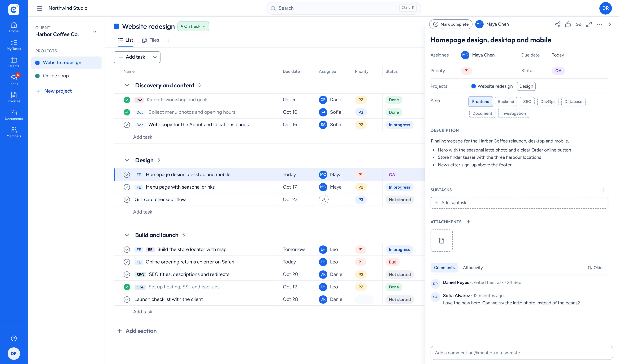Open the Clients section
Image resolution: width=624 pixels, height=364 pixels.
click(x=14, y=62)
